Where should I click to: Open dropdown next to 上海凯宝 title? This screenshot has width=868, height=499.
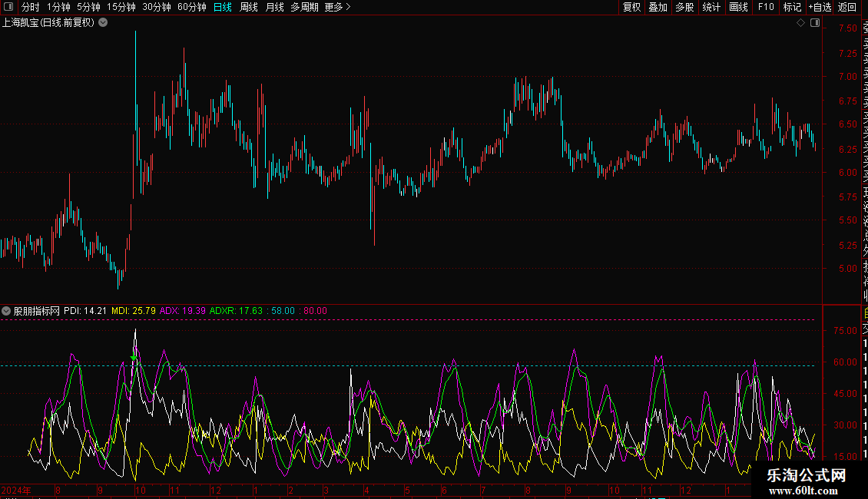pyautogui.click(x=103, y=23)
